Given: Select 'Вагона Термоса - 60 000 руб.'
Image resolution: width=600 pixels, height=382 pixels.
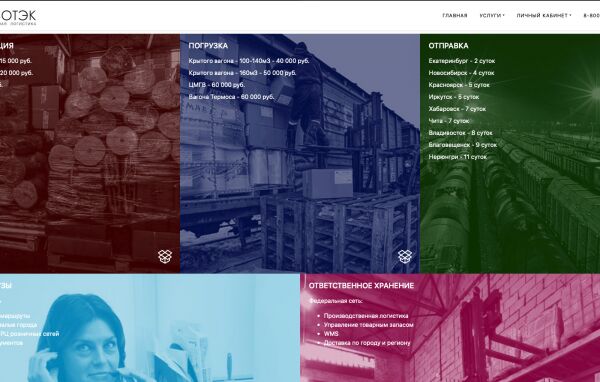Looking at the screenshot, I should 231,97.
